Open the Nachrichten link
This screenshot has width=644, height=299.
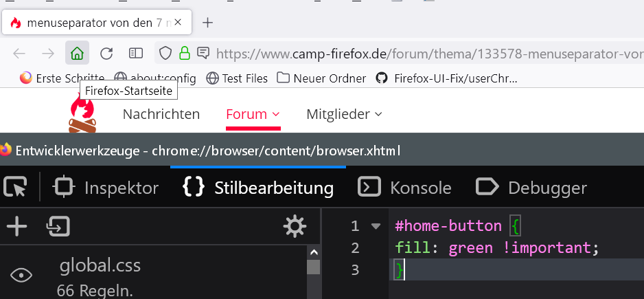(x=161, y=114)
